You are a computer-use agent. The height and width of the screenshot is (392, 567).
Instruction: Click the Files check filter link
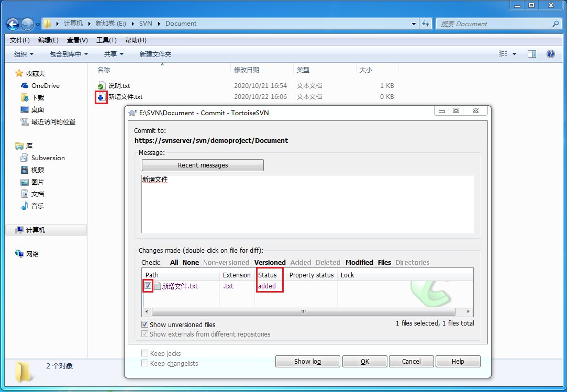point(384,262)
